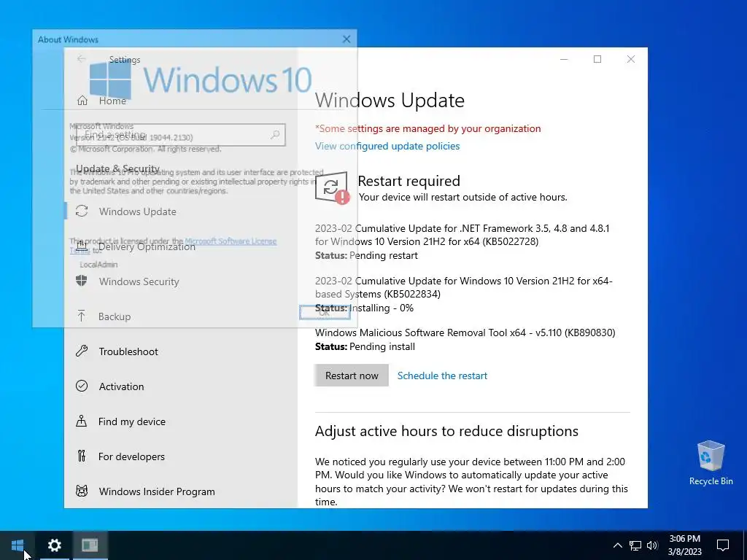Click the Home icon in Settings
Image resolution: width=747 pixels, height=560 pixels.
(x=82, y=101)
